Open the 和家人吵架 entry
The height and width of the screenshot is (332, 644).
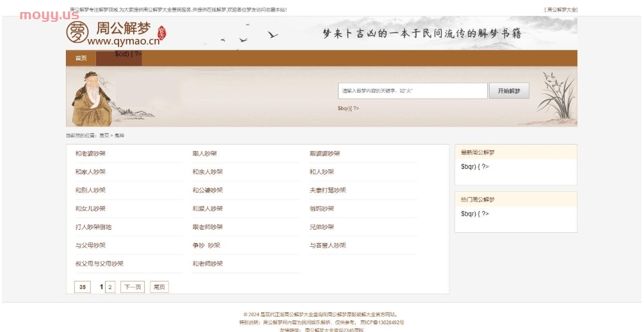click(x=90, y=172)
